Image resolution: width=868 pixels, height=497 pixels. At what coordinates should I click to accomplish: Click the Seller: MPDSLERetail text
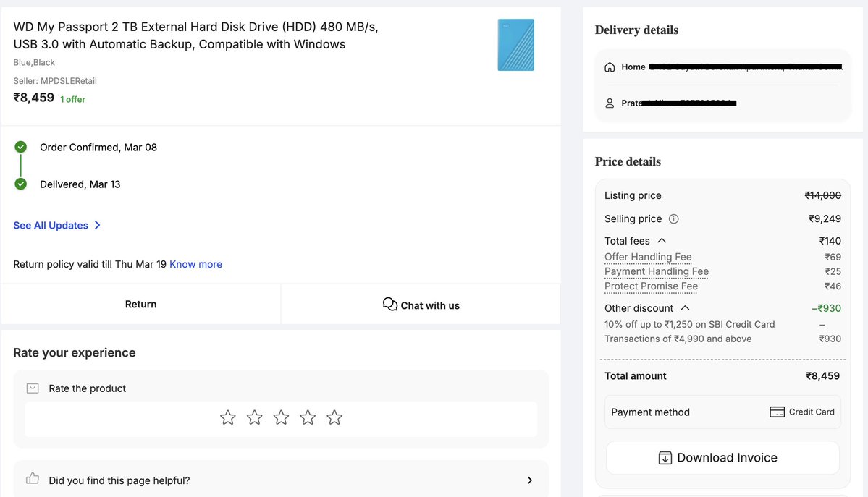point(55,81)
